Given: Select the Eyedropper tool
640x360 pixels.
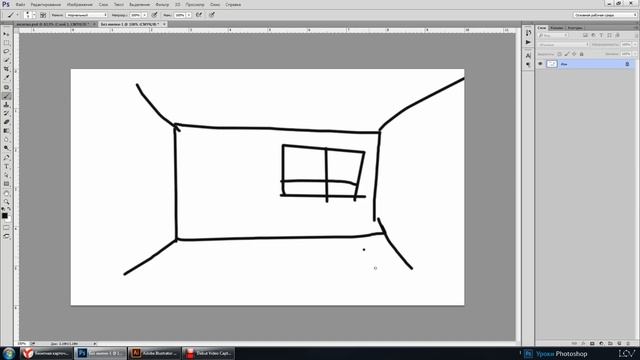Looking at the screenshot, I should [x=6, y=78].
